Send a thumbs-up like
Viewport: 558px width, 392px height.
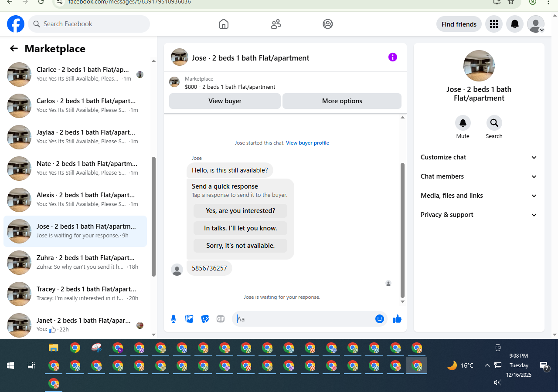397,319
